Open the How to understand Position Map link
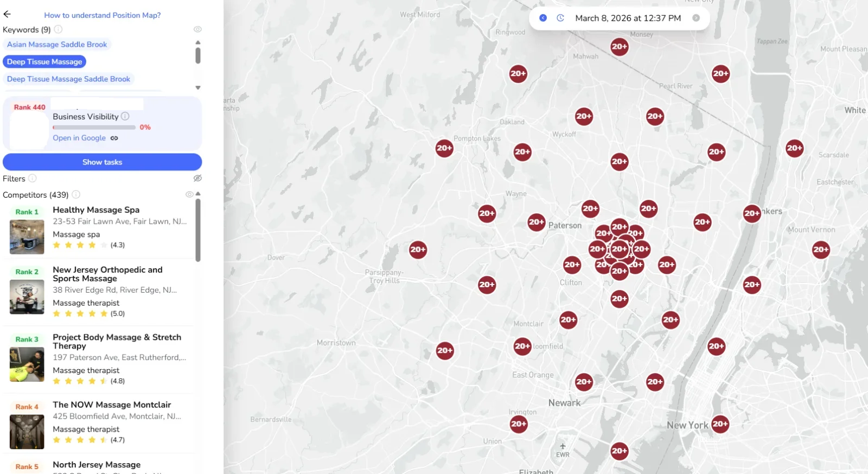This screenshot has width=868, height=474. pos(102,15)
